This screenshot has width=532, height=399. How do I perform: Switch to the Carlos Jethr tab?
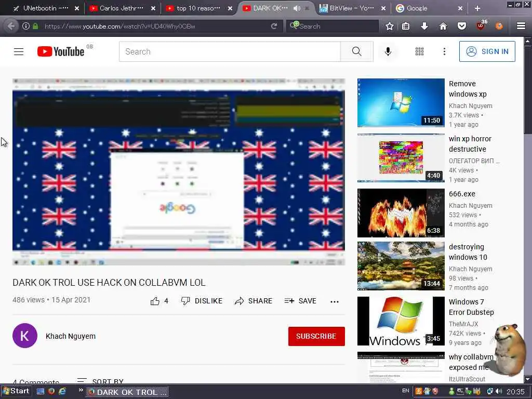coord(122,8)
